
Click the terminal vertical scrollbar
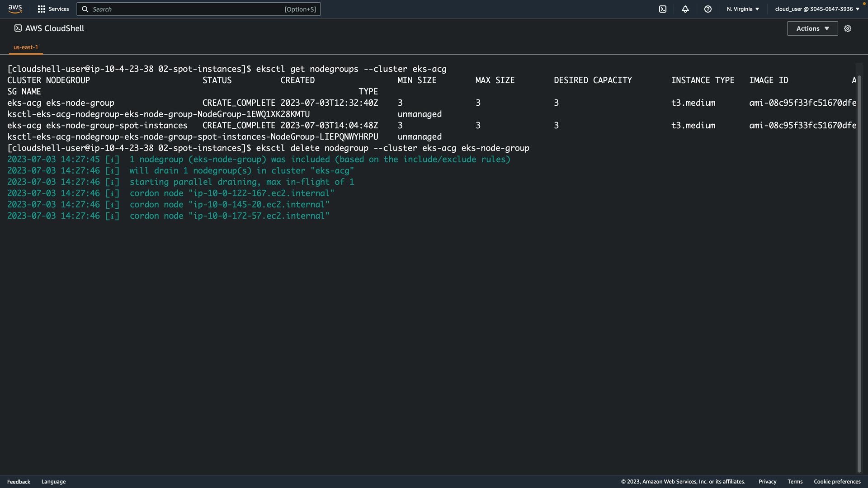pos(859,271)
